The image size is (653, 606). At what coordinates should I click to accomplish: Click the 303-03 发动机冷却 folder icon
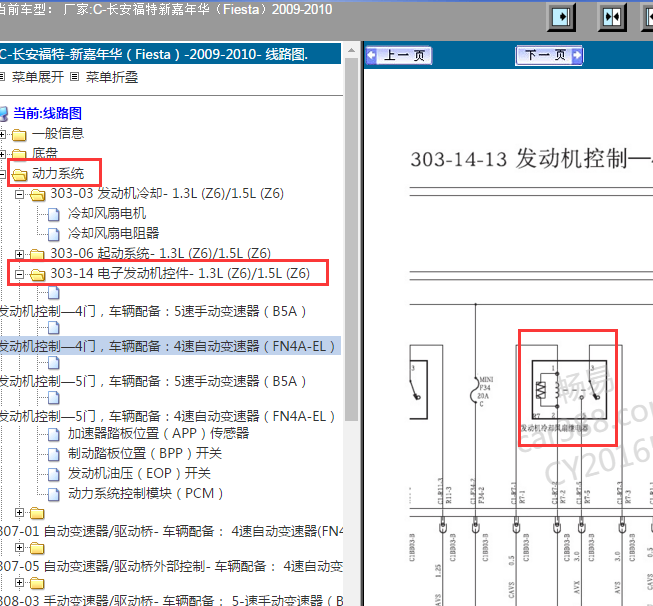[37, 195]
